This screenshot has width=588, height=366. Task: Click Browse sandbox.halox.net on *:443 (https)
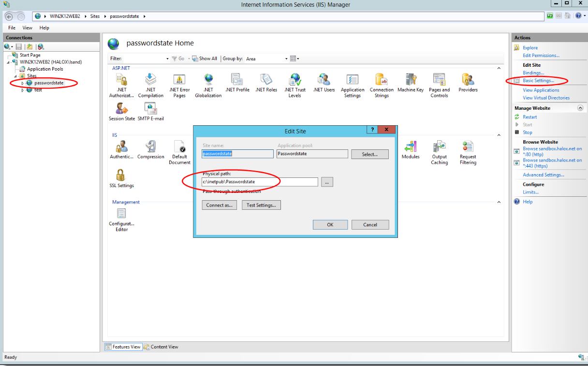pos(552,163)
